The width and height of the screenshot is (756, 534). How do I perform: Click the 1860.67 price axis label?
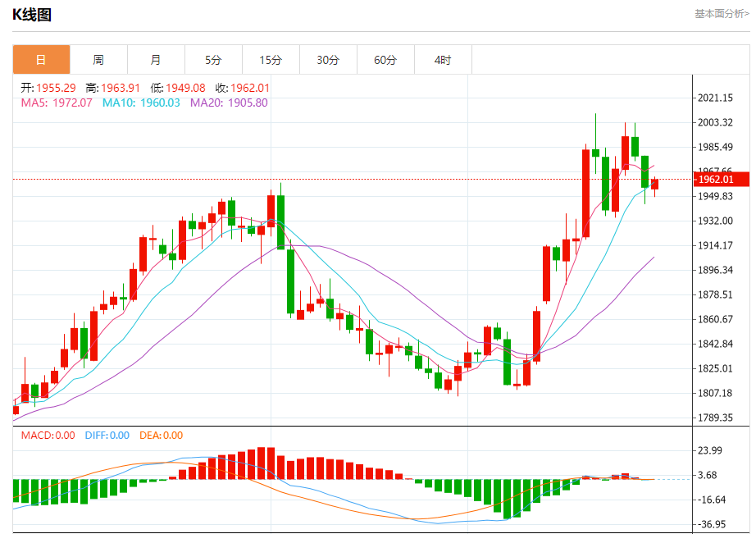tap(716, 319)
